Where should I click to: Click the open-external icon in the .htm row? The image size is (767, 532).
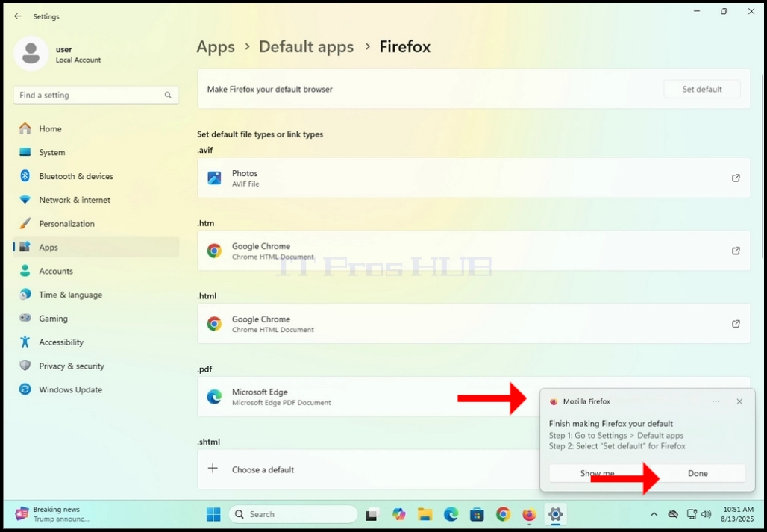(x=736, y=251)
